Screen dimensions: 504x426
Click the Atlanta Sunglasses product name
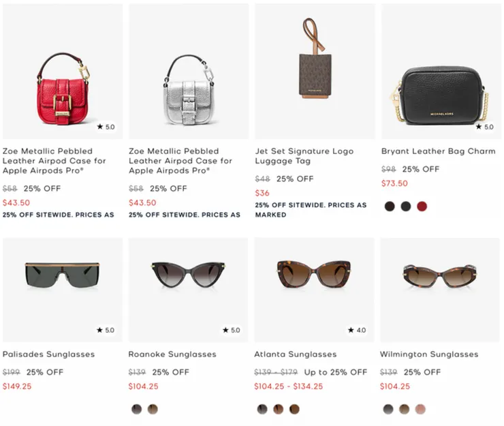pyautogui.click(x=296, y=354)
